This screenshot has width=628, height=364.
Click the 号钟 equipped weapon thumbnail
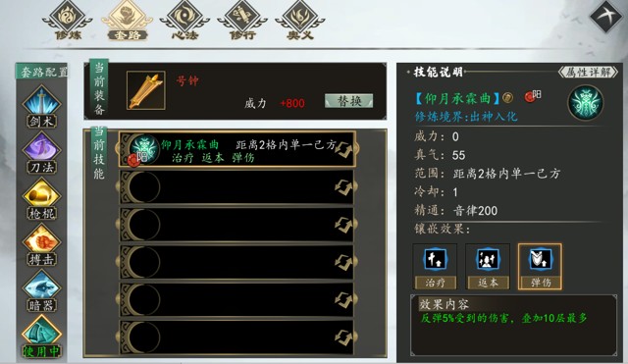146,90
